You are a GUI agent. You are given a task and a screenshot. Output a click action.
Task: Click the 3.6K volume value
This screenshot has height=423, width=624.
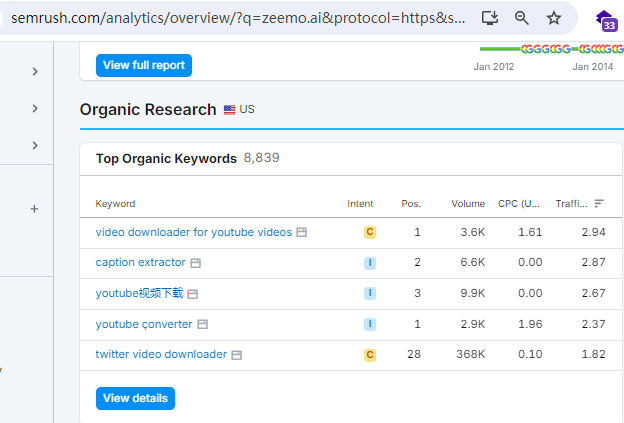[x=473, y=232]
